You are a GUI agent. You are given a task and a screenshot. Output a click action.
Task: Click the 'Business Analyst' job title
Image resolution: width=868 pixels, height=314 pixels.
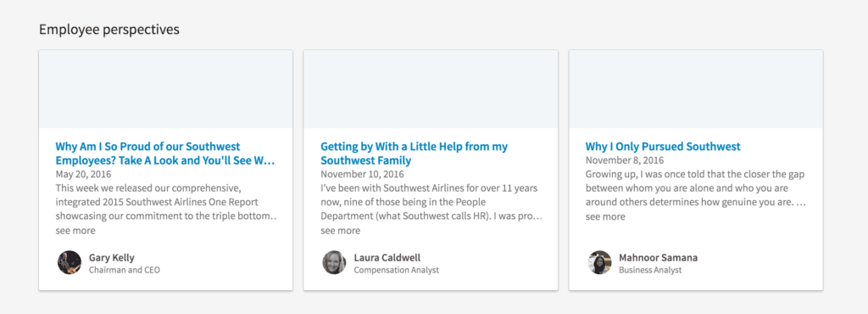coord(650,270)
